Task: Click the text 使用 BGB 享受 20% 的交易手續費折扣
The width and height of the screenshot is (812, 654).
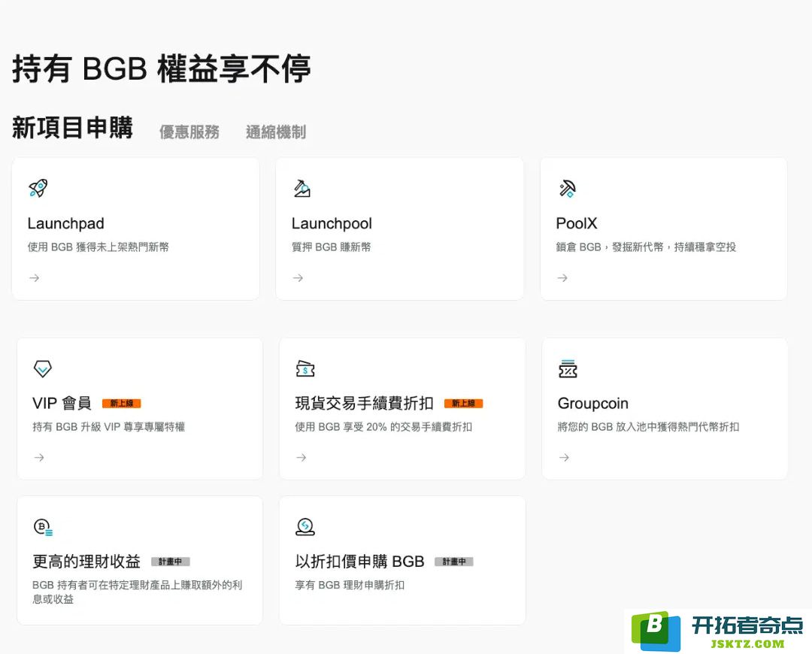Action: [x=383, y=427]
